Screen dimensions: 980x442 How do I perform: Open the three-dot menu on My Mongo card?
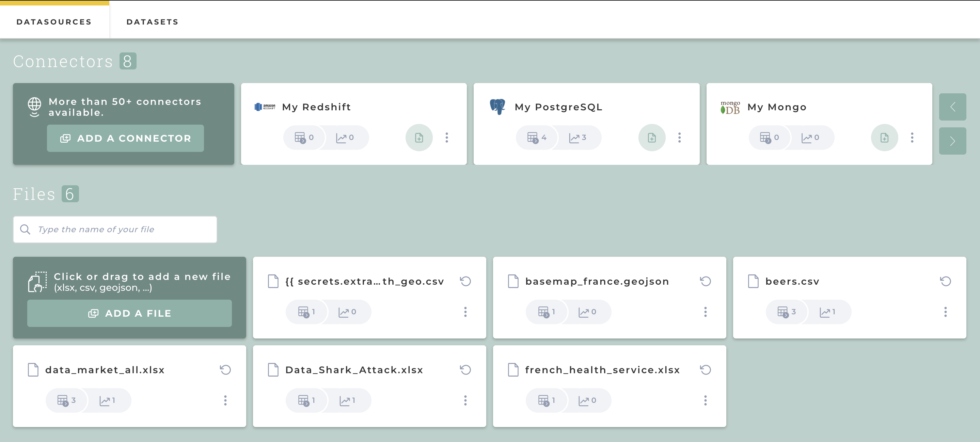[x=912, y=138]
